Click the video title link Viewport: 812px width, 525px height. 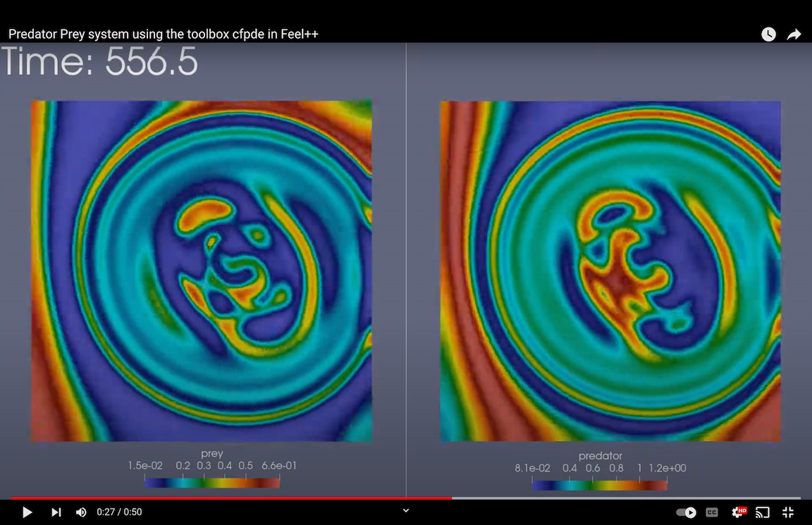pyautogui.click(x=164, y=34)
